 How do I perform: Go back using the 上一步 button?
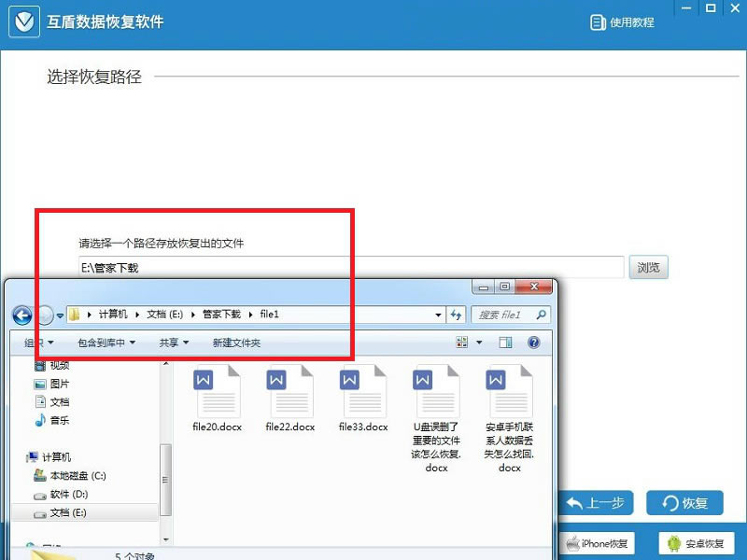coord(596,503)
